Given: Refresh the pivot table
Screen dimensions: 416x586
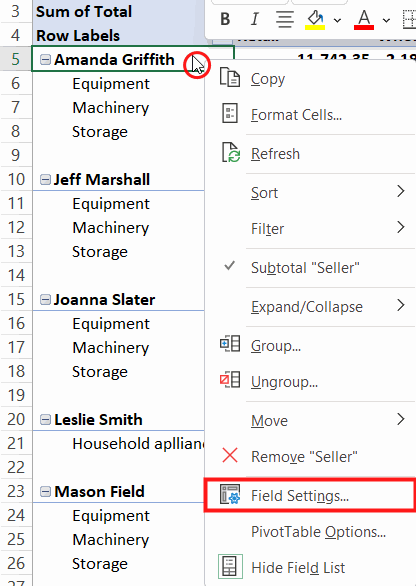Looking at the screenshot, I should pos(309,154).
